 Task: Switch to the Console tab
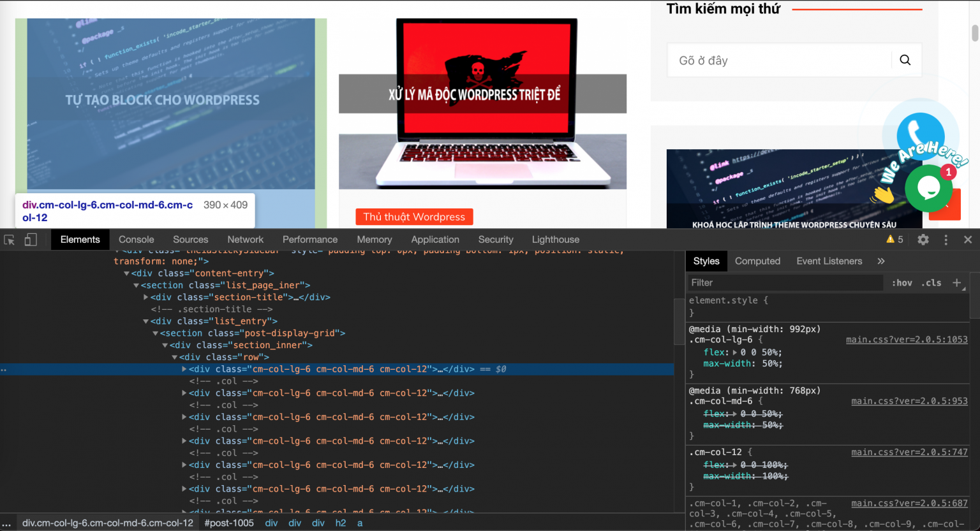(137, 240)
